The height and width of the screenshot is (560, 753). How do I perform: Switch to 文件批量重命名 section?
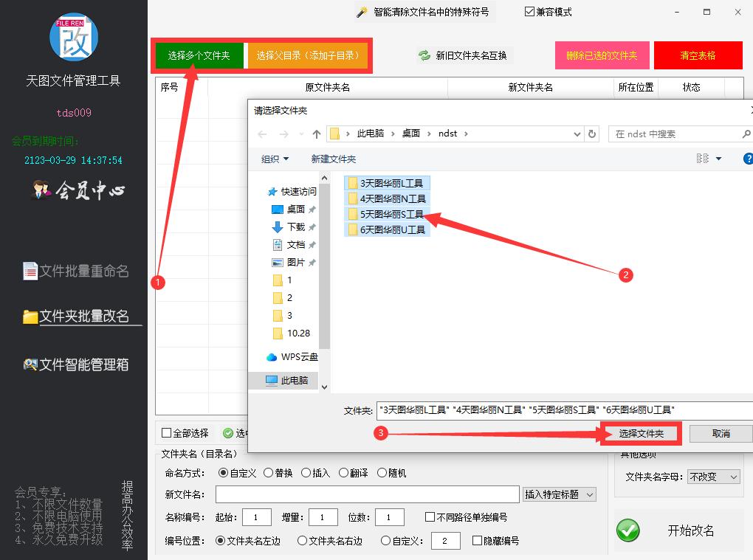click(x=76, y=272)
